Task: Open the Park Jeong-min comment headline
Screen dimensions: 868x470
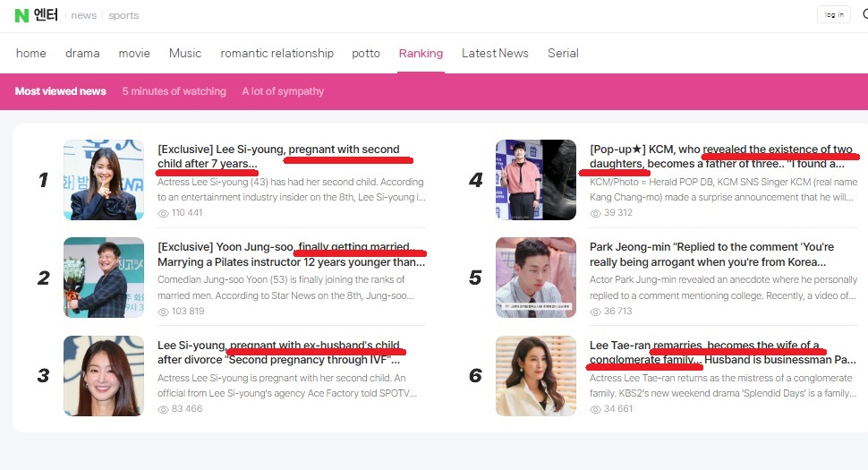Action: tap(711, 254)
